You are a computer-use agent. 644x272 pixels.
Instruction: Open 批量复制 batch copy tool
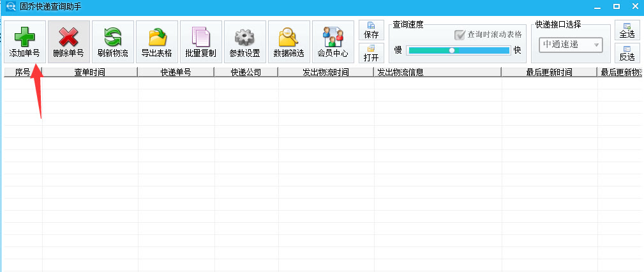201,42
